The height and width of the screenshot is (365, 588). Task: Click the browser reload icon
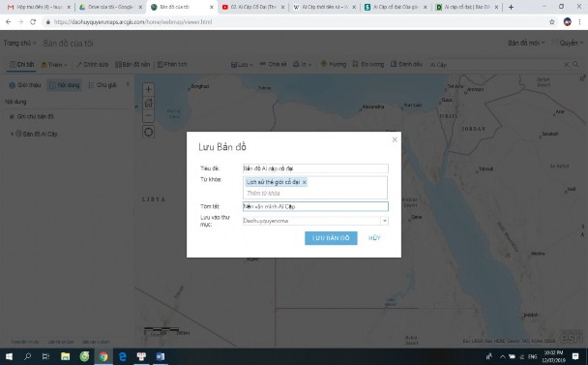33,21
